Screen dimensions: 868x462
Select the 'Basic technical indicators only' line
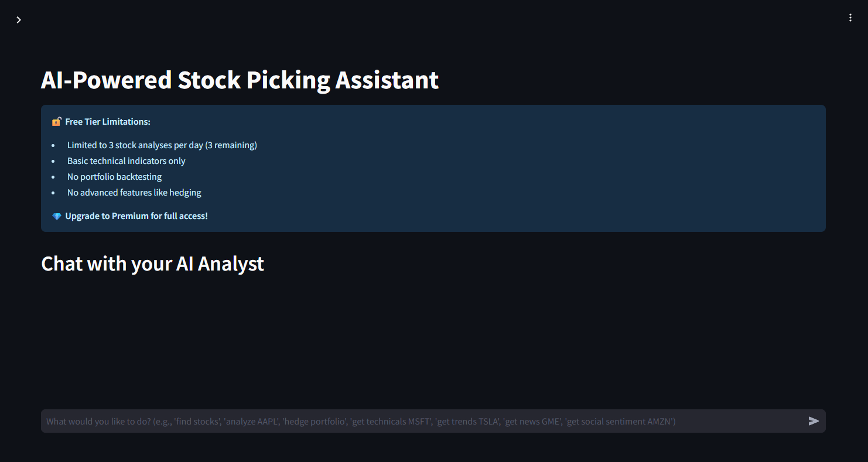coord(126,161)
